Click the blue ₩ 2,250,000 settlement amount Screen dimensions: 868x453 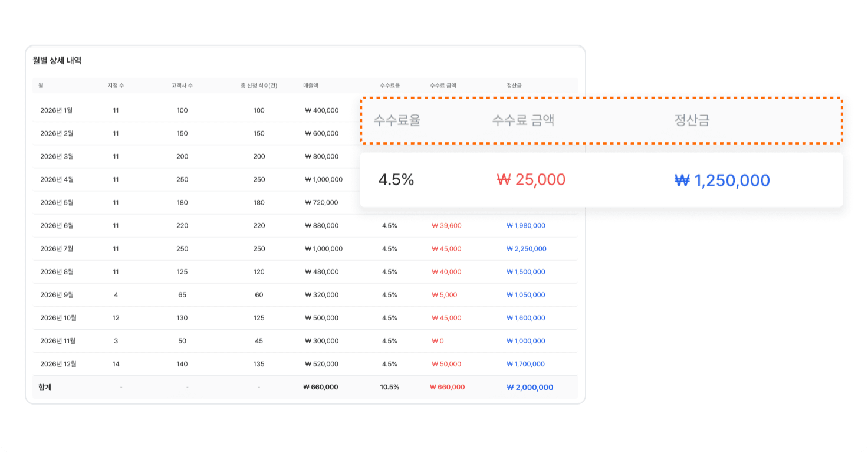pyautogui.click(x=527, y=248)
